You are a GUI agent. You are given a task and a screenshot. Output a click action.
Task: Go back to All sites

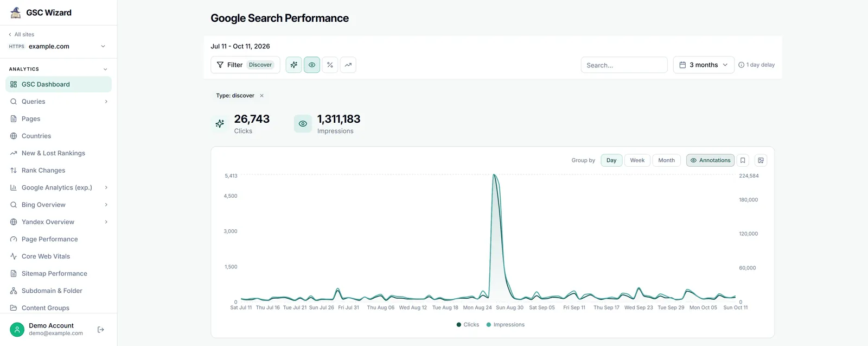click(x=21, y=34)
